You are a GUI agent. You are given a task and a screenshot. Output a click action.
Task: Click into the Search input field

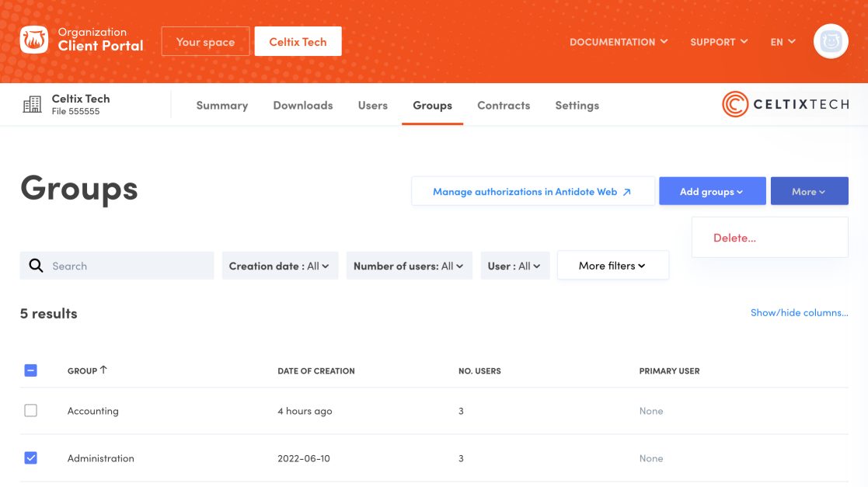pos(128,266)
